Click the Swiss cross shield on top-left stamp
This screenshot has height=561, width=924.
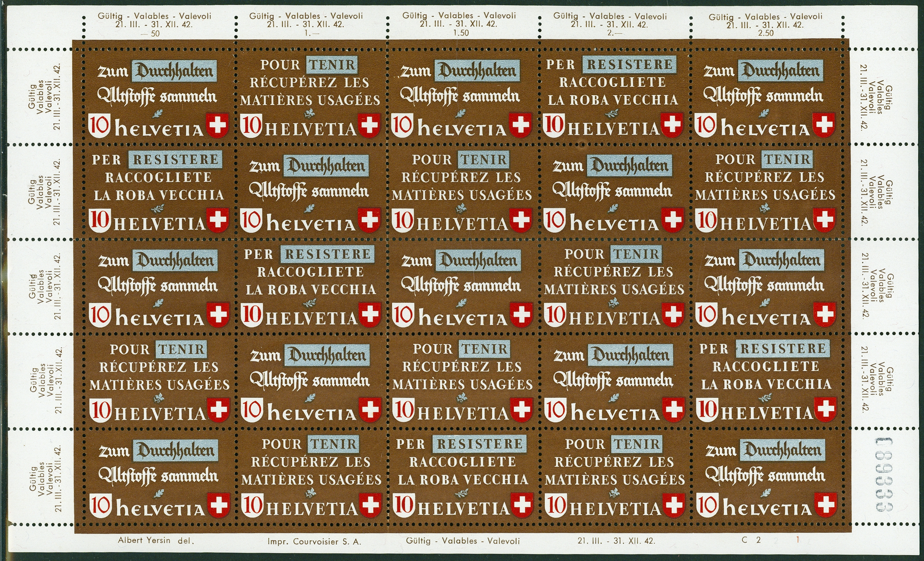tap(218, 126)
